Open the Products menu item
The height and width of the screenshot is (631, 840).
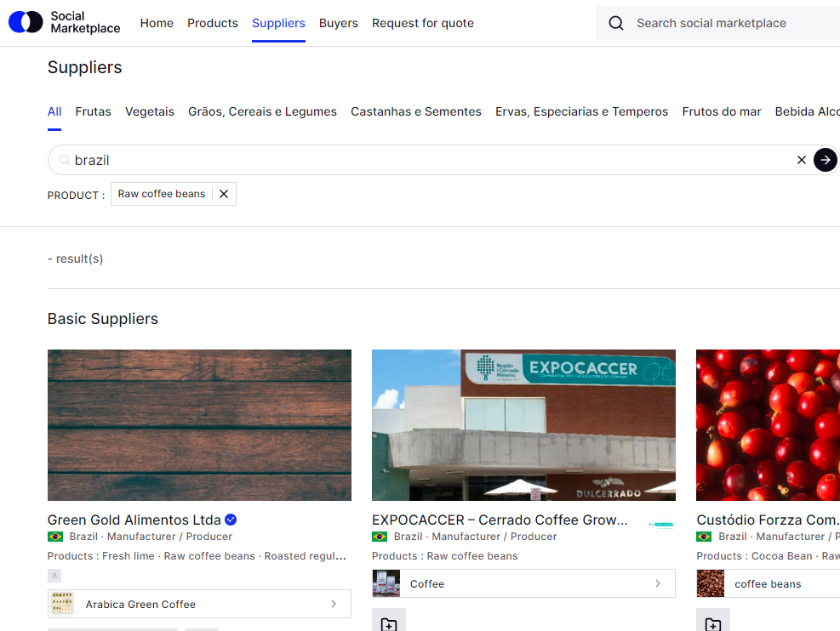[x=213, y=23]
